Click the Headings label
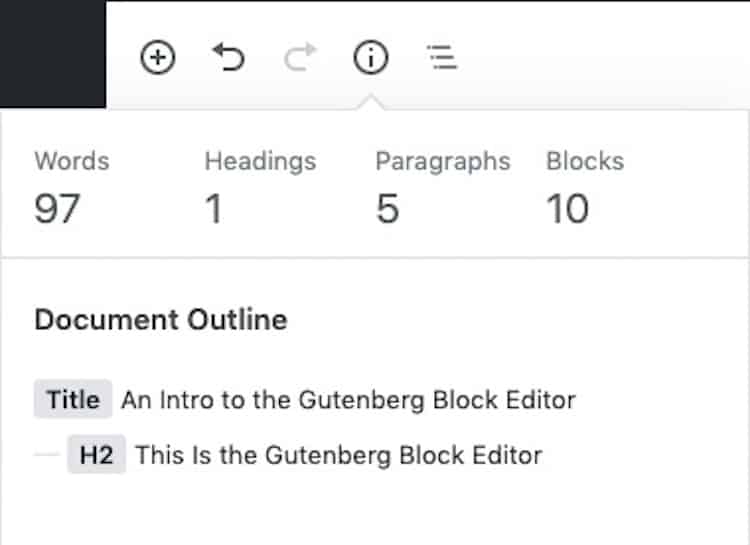 [260, 161]
